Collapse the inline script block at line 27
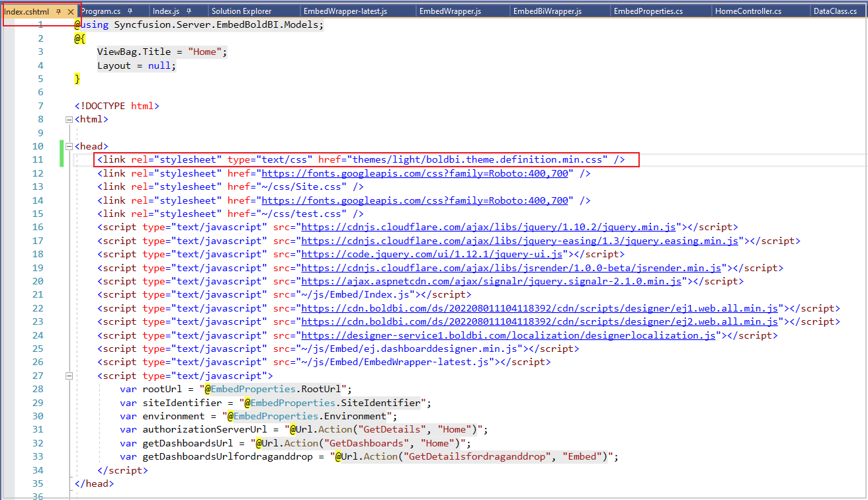868x500 pixels. pyautogui.click(x=69, y=376)
